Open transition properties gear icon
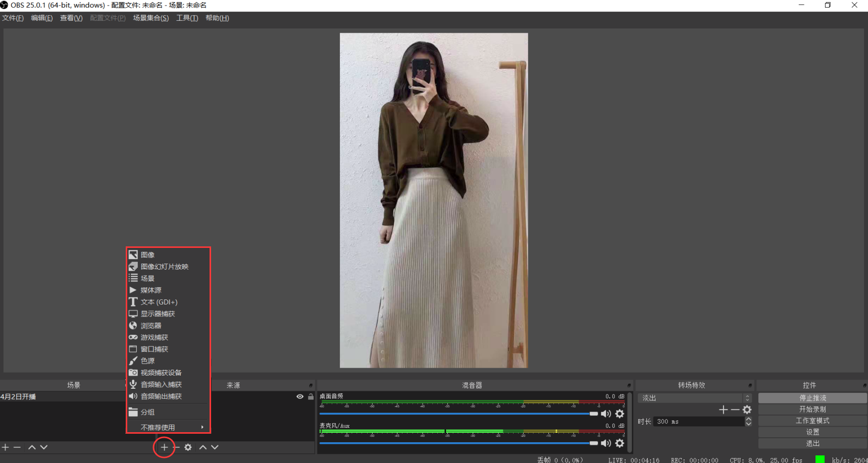This screenshot has height=463, width=868. [x=747, y=409]
